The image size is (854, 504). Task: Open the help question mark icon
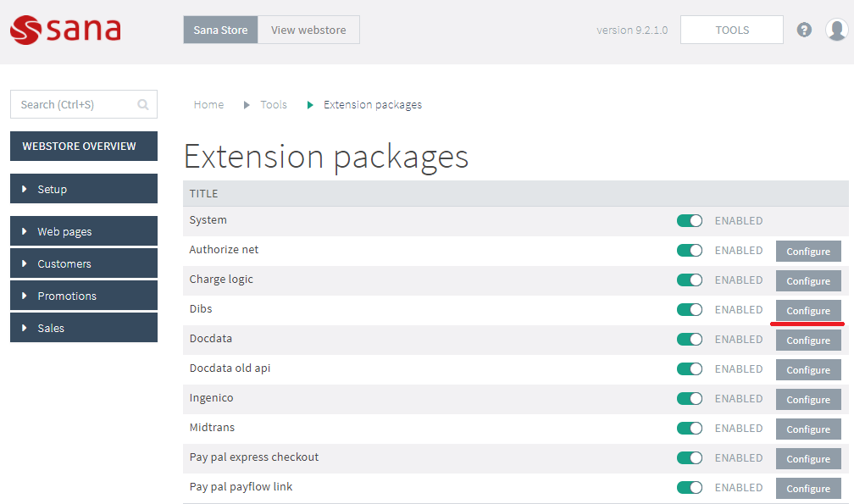[x=804, y=30]
